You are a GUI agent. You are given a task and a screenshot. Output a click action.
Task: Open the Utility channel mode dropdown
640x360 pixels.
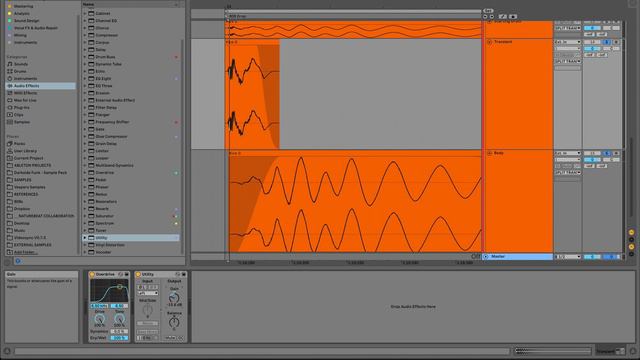click(x=148, y=293)
